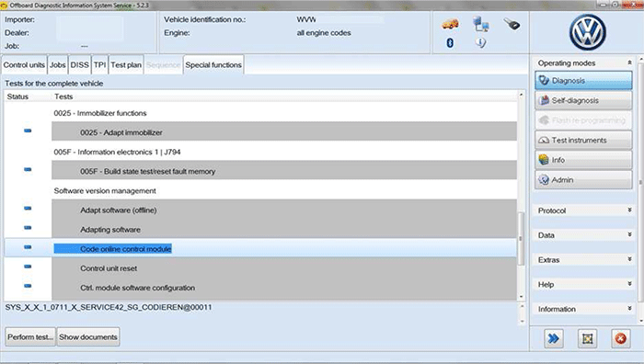Click the Status column header

click(17, 97)
